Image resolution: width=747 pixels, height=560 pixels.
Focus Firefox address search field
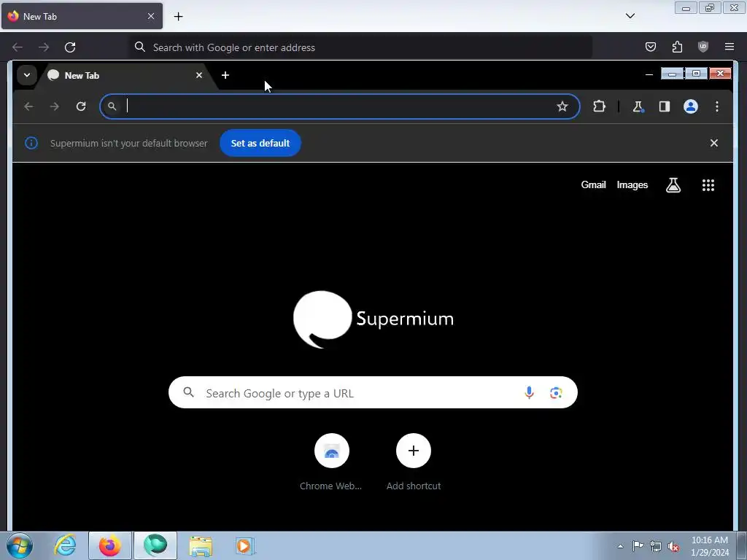360,47
